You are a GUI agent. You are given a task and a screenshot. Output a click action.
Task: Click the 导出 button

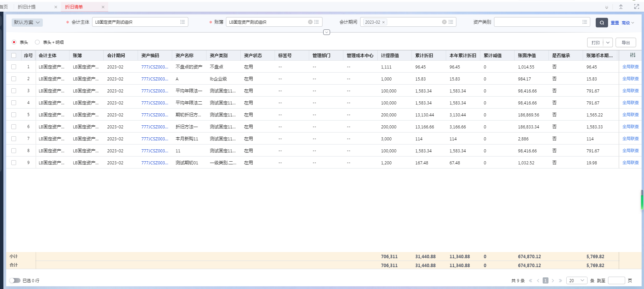[626, 42]
